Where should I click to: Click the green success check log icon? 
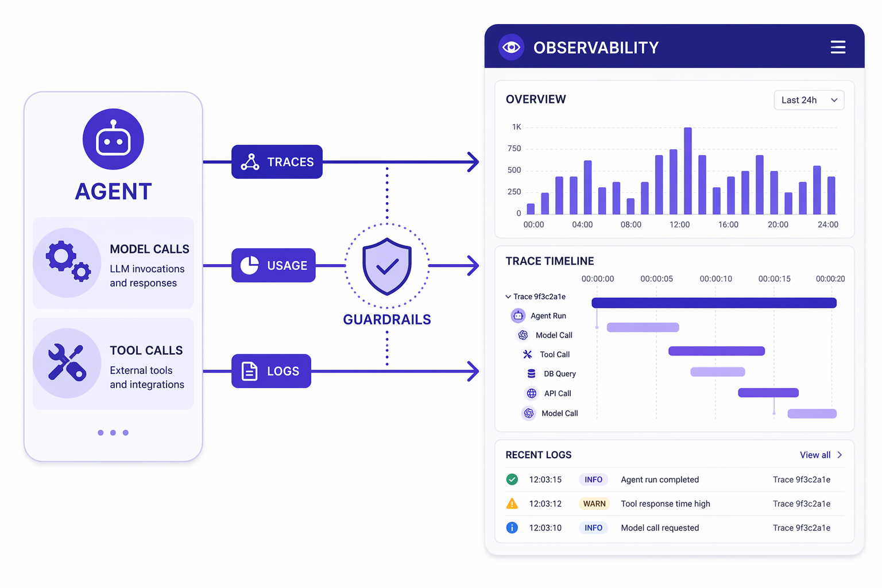pos(512,479)
